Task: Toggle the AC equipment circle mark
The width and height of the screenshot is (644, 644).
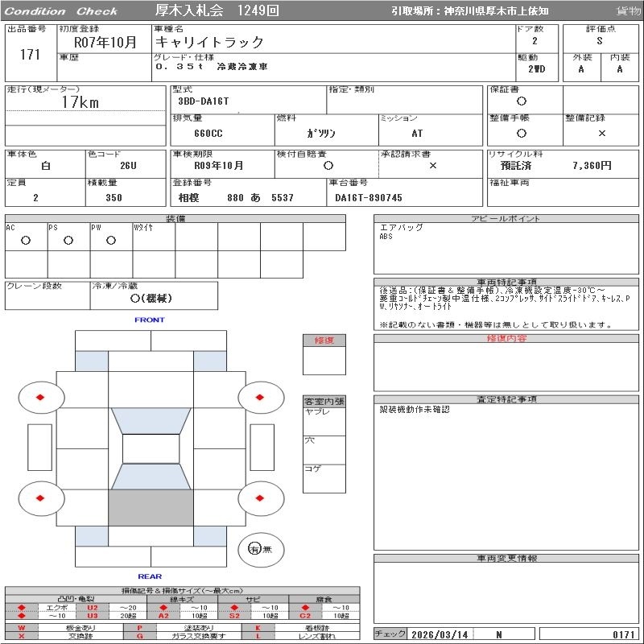Action: point(26,241)
